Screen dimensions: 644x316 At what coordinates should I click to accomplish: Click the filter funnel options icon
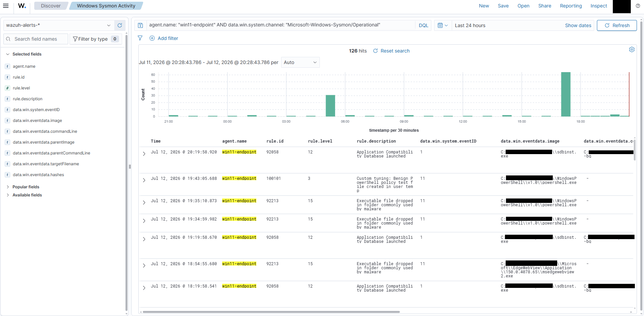point(140,38)
